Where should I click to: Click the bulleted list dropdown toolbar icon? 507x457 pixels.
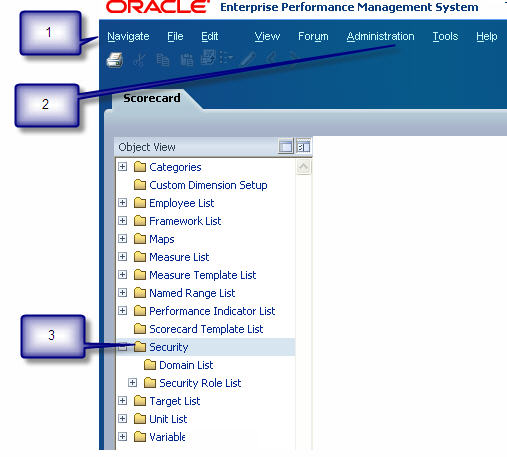[x=226, y=58]
